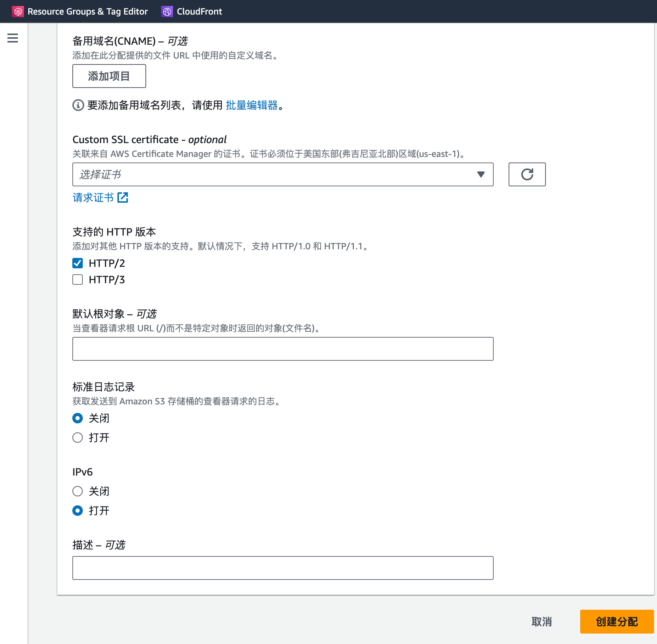Viewport: 657px width, 644px height.
Task: Select 关闭 for standard logging
Action: pos(77,418)
